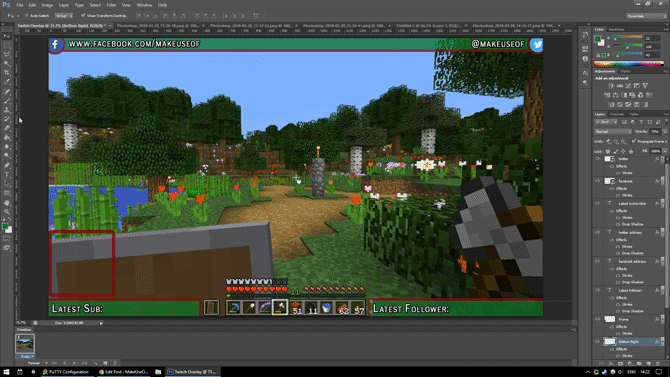The width and height of the screenshot is (670, 377).
Task: Select the Lasso tool
Action: [7, 55]
